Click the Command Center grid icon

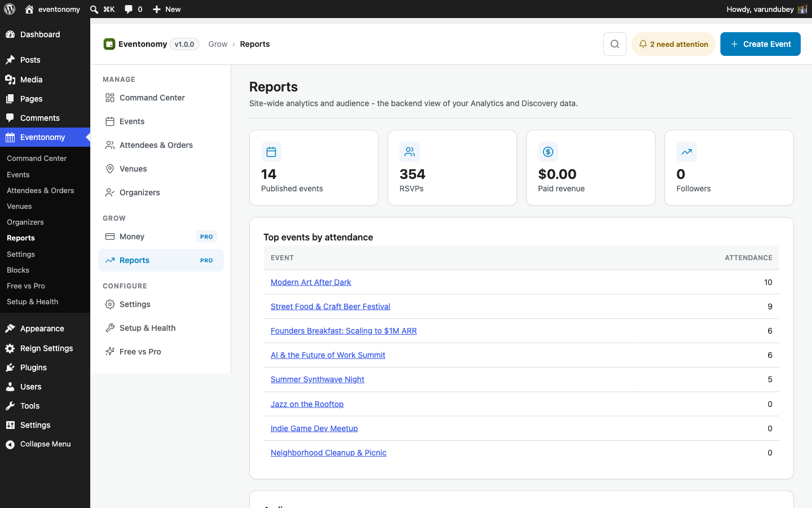(110, 98)
